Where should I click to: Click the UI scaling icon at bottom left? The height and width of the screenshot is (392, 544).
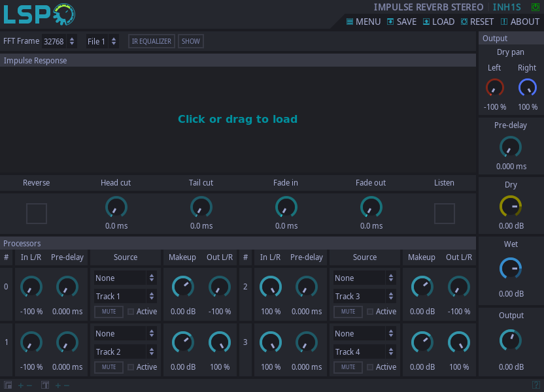tap(8, 385)
